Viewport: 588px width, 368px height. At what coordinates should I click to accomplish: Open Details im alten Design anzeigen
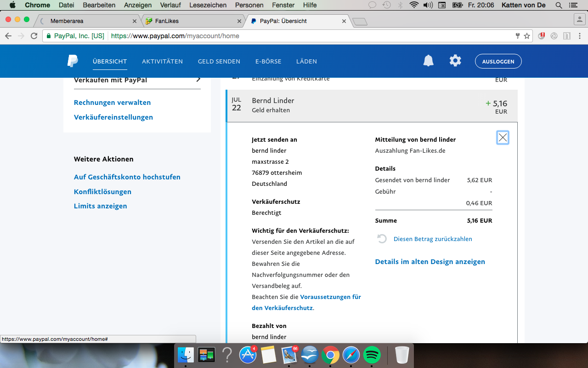[x=430, y=262]
